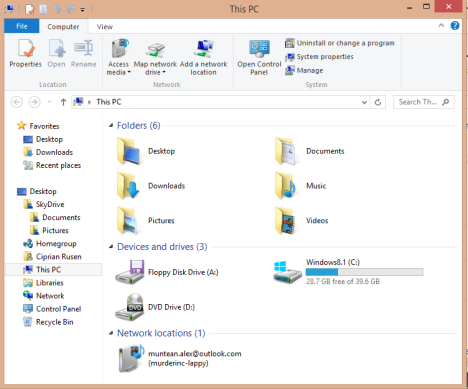Click the This PC system icon in title bar
The image size is (468, 389).
9,9
